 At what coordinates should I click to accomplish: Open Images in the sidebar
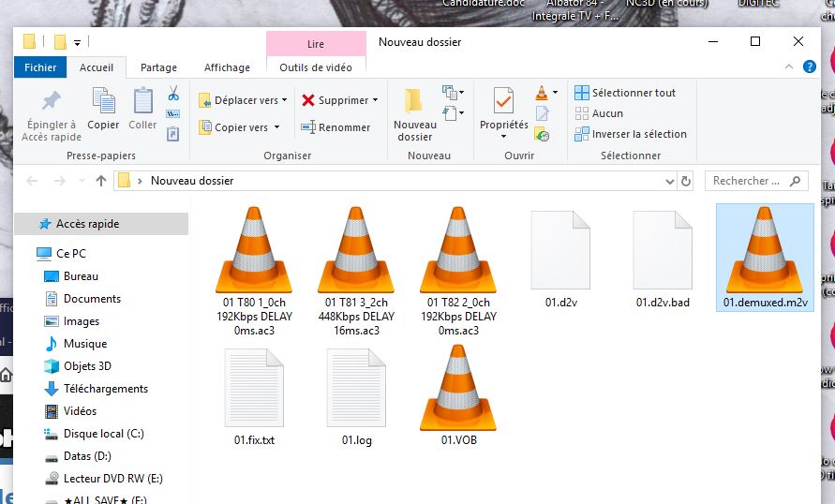[x=72, y=321]
